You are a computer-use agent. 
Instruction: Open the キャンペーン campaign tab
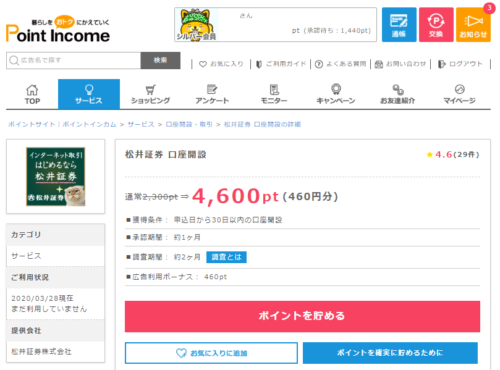pyautogui.click(x=336, y=94)
